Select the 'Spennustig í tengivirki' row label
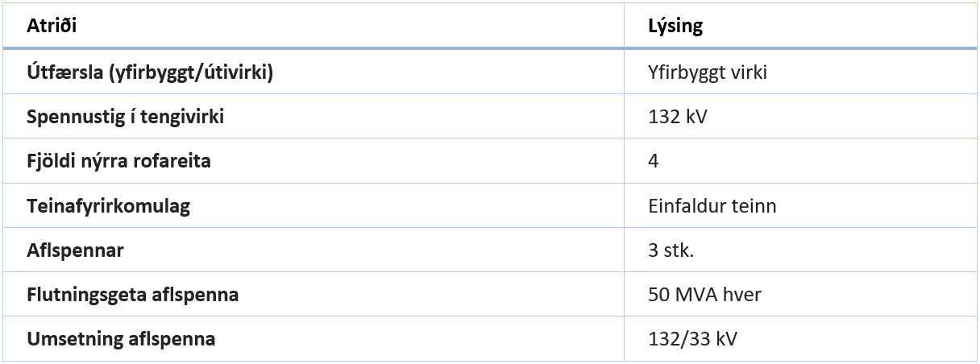980x364 pixels. pyautogui.click(x=125, y=117)
